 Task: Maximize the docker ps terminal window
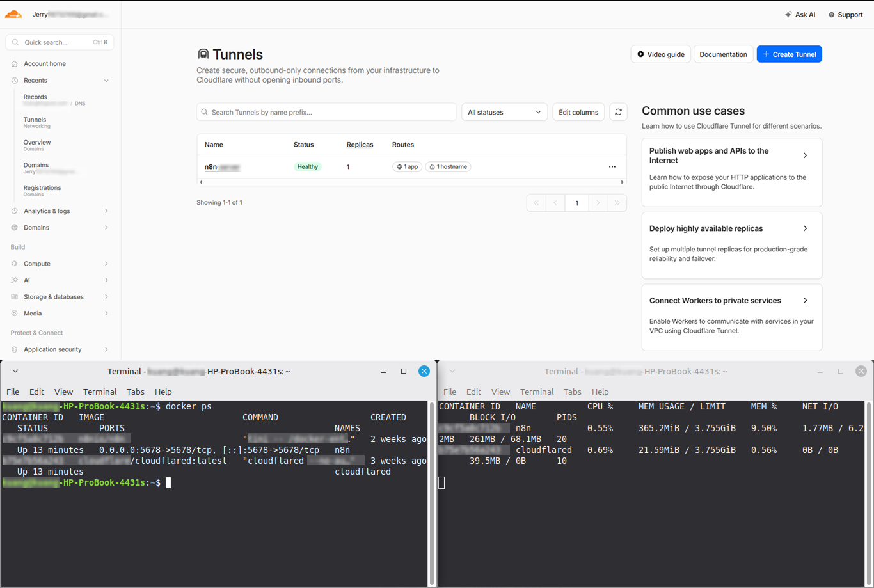[404, 371]
